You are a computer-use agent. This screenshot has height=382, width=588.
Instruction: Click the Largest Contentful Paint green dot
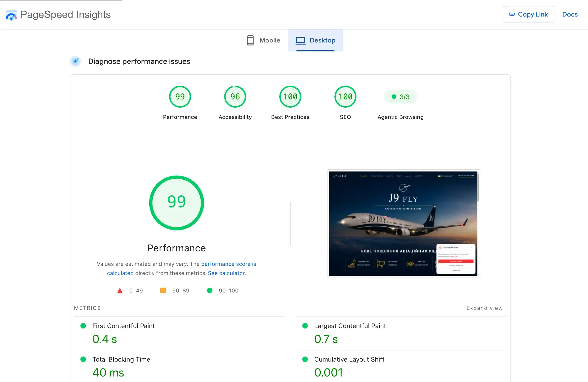pos(305,326)
